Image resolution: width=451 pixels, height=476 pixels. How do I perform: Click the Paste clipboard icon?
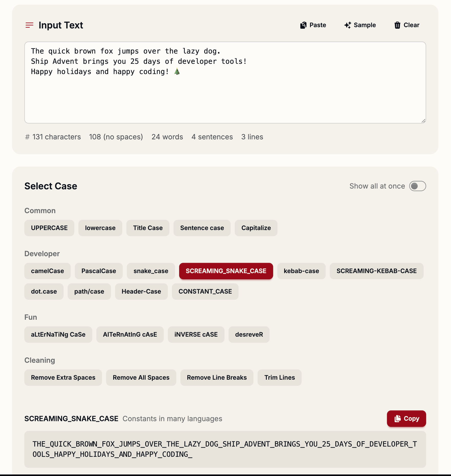coord(303,25)
